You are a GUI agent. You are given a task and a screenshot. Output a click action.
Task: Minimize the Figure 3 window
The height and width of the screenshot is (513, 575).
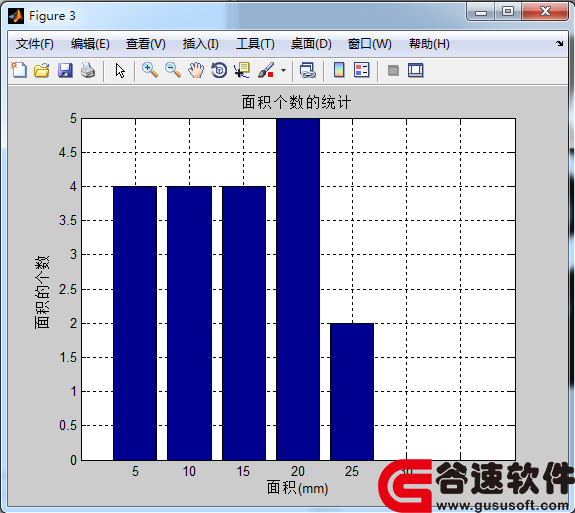pos(481,12)
